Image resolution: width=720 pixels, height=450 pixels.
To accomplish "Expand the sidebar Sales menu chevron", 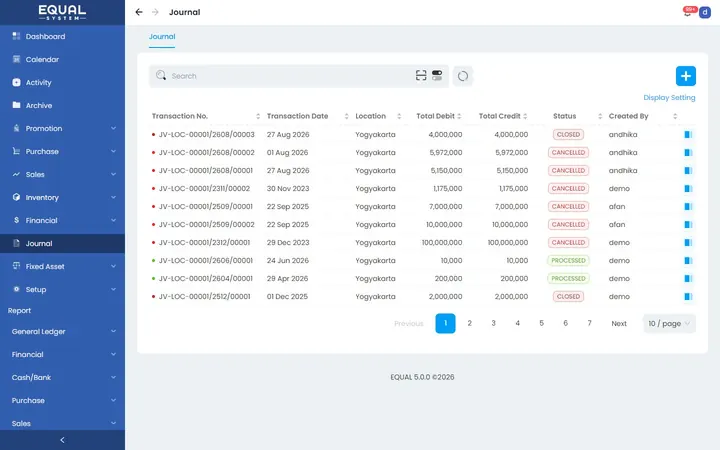I will 113,174.
